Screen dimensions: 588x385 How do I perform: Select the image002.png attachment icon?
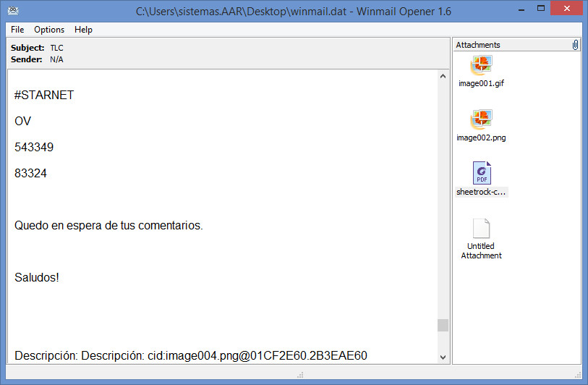click(x=481, y=119)
